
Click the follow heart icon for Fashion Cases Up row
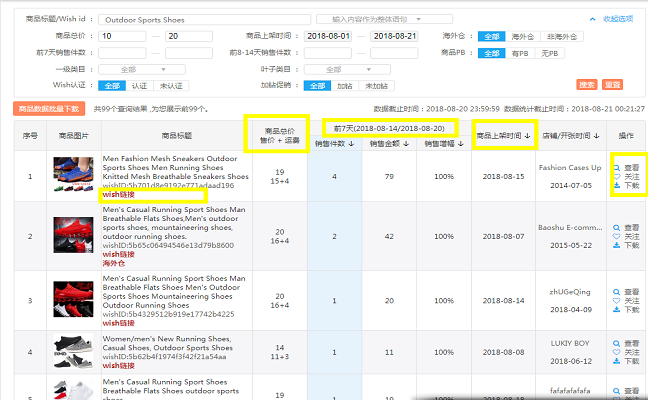[x=617, y=176]
